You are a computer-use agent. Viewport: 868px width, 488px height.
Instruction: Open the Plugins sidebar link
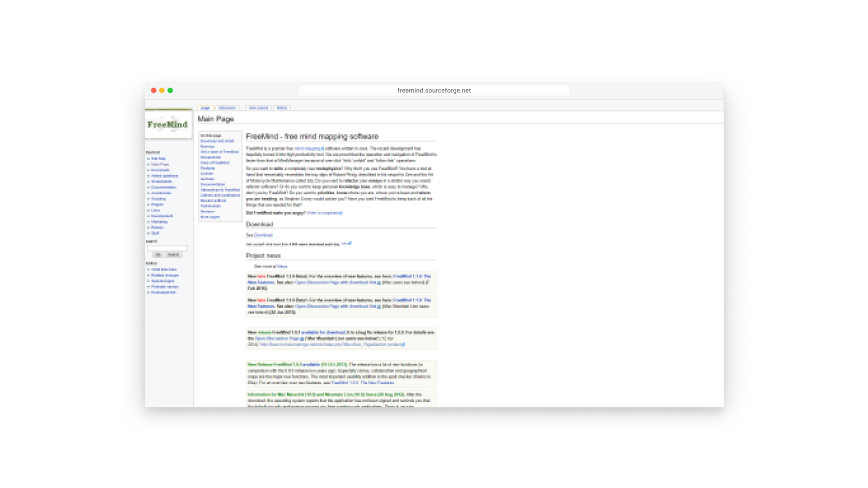click(x=158, y=204)
